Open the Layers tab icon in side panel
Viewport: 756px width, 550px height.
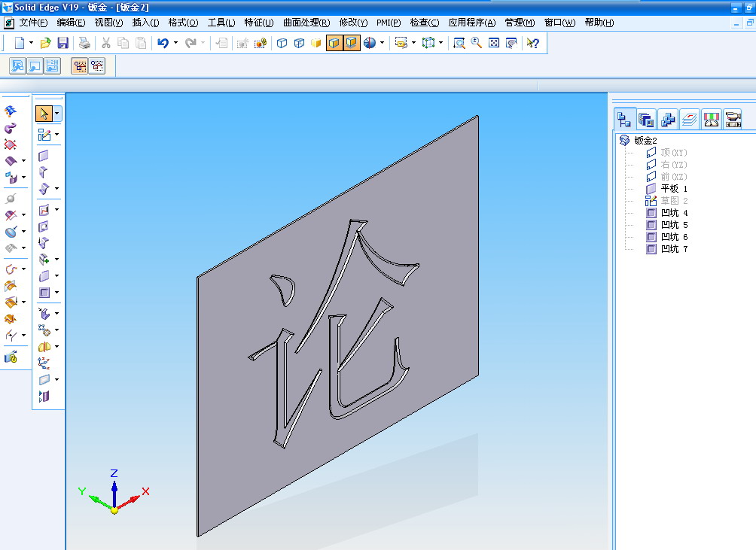690,119
